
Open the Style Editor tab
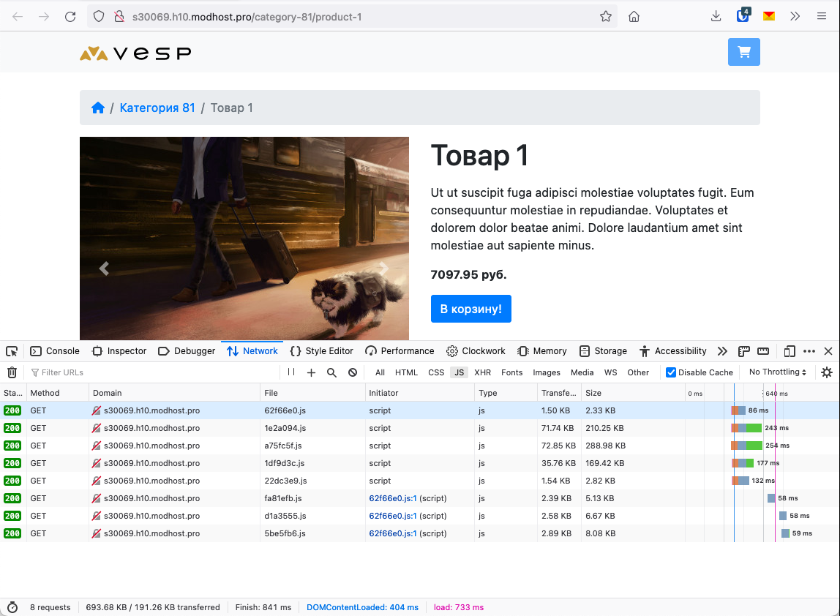click(x=321, y=351)
